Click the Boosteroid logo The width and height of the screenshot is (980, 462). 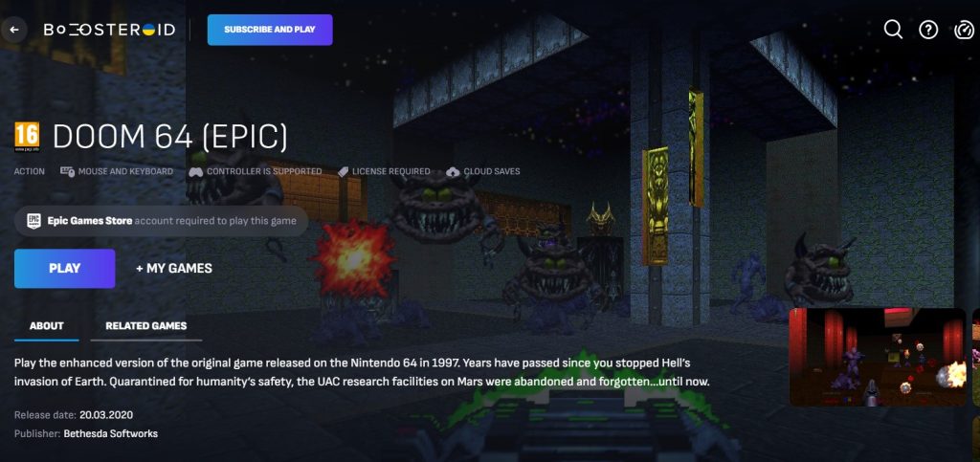tap(109, 30)
